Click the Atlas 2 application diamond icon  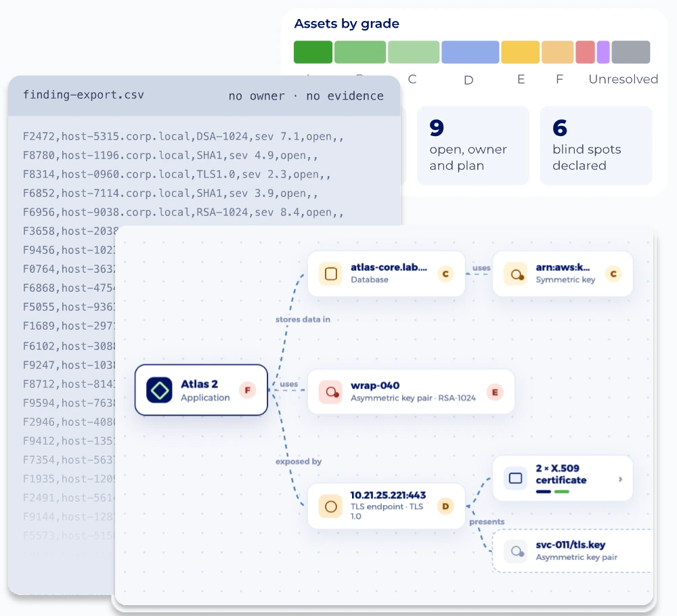[159, 390]
